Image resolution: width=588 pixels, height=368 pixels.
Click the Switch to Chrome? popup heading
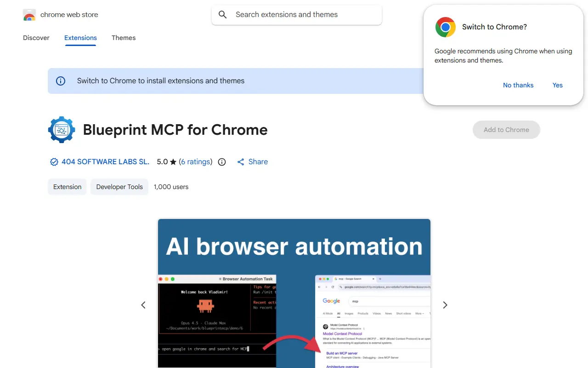(x=494, y=27)
